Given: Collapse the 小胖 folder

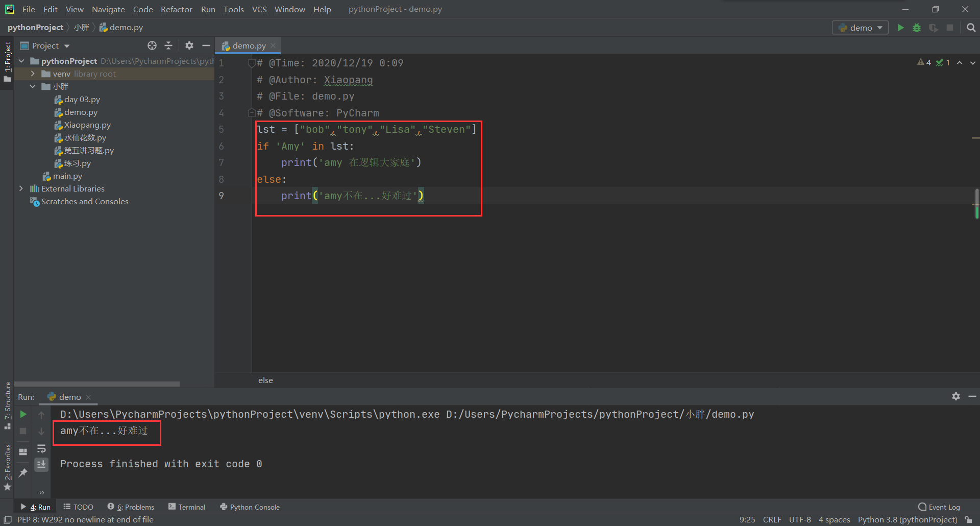Looking at the screenshot, I should [33, 86].
